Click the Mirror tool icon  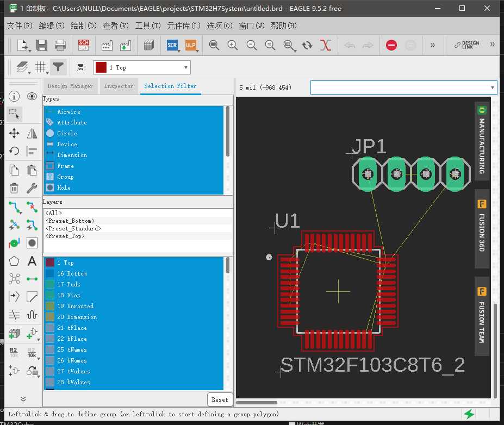(x=32, y=133)
